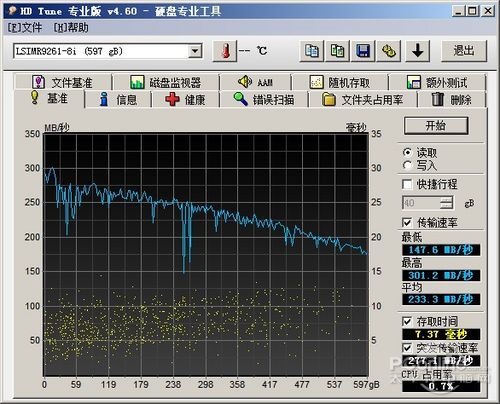Select the 写入 write radio button
The height and width of the screenshot is (404, 500).
coord(407,165)
